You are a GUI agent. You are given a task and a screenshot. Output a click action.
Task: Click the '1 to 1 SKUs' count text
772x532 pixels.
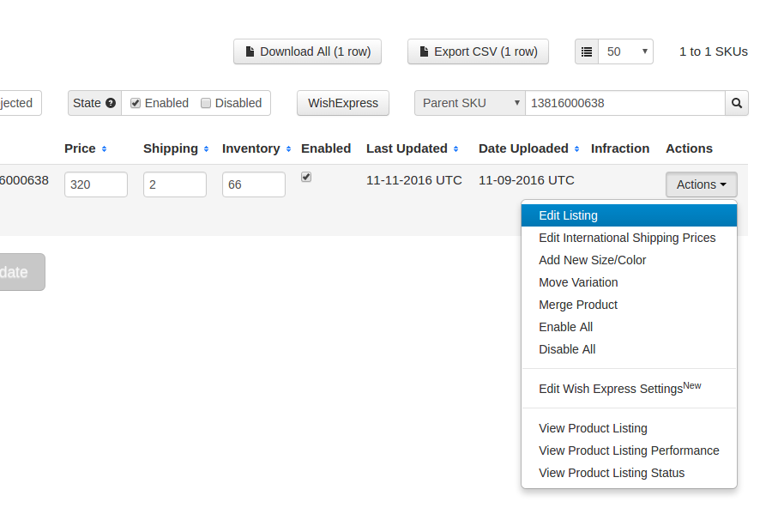714,51
